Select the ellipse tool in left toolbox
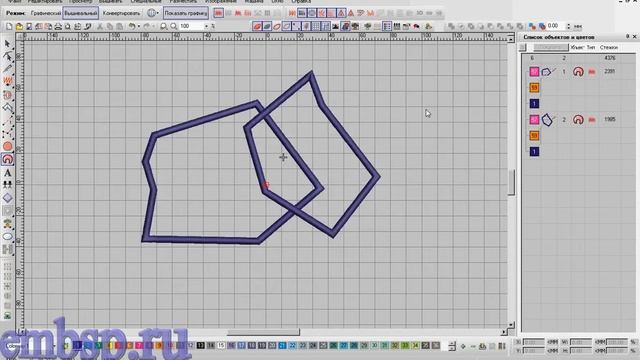Viewport: 640px width, 360px height. pyautogui.click(x=7, y=236)
